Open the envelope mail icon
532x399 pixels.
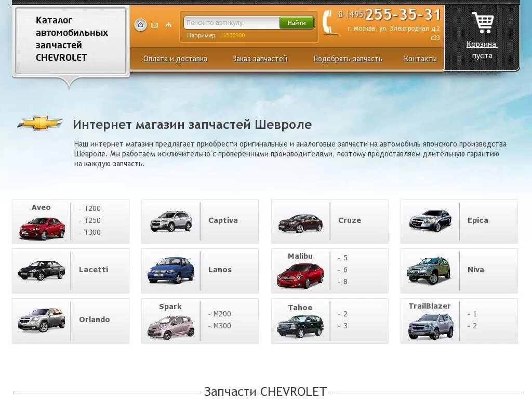tap(154, 25)
